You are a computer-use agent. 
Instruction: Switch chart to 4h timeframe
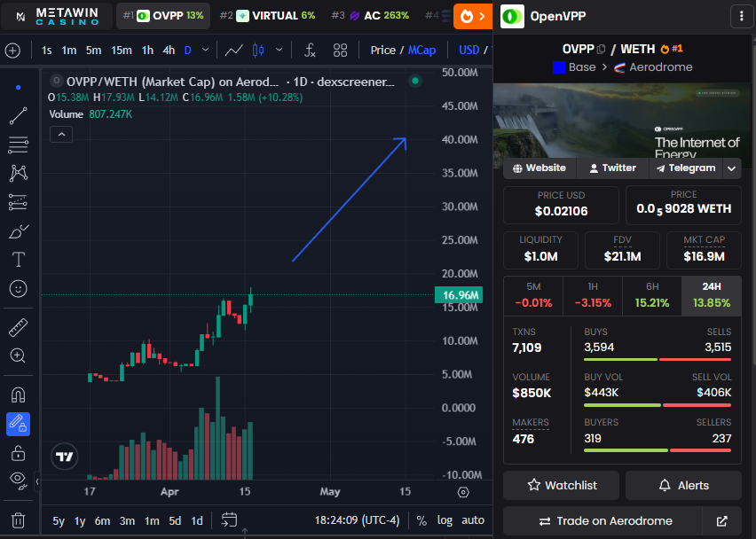pyautogui.click(x=169, y=51)
